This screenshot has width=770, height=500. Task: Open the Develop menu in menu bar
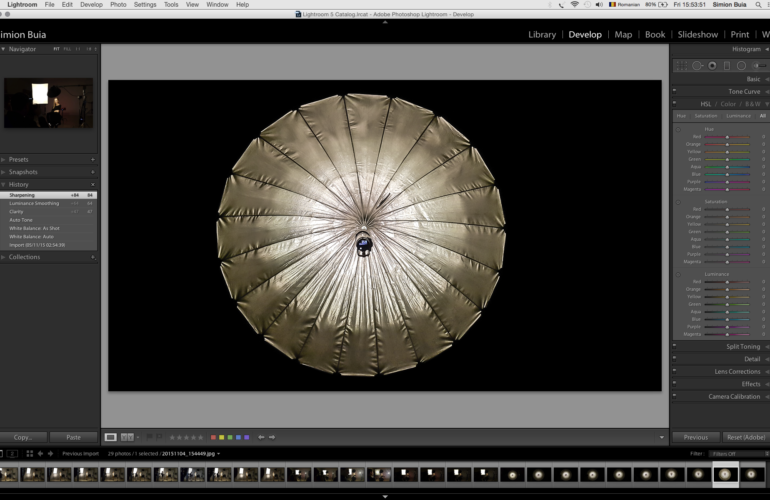91,4
